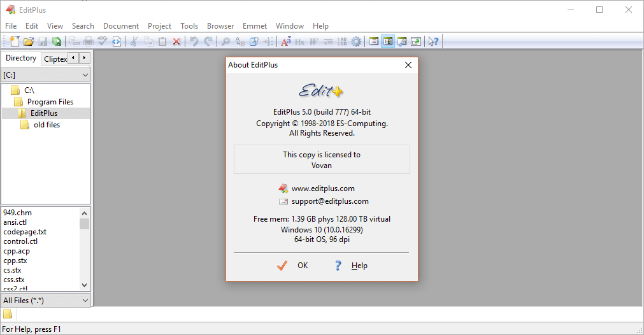
Task: Click the Full Screen toolbar icon
Action: coord(416,41)
